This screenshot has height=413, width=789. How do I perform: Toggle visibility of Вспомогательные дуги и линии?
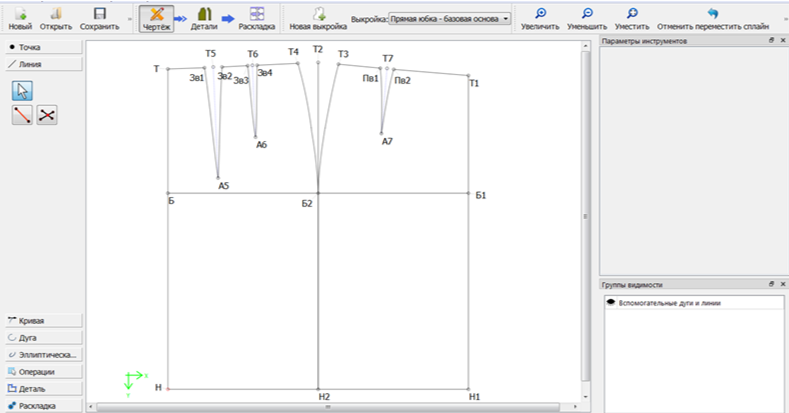point(611,302)
